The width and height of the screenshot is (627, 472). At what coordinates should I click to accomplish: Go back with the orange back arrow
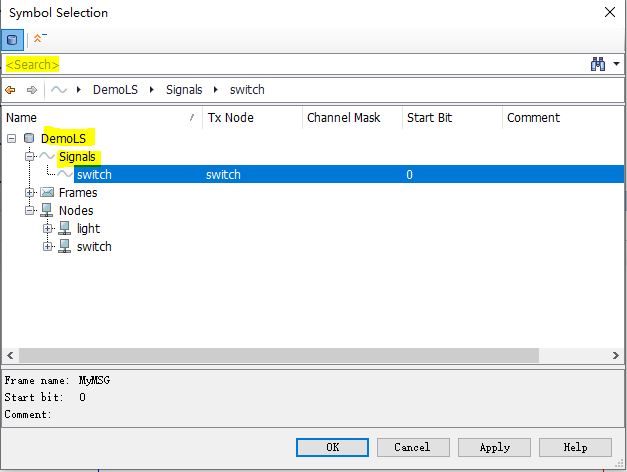(10, 90)
